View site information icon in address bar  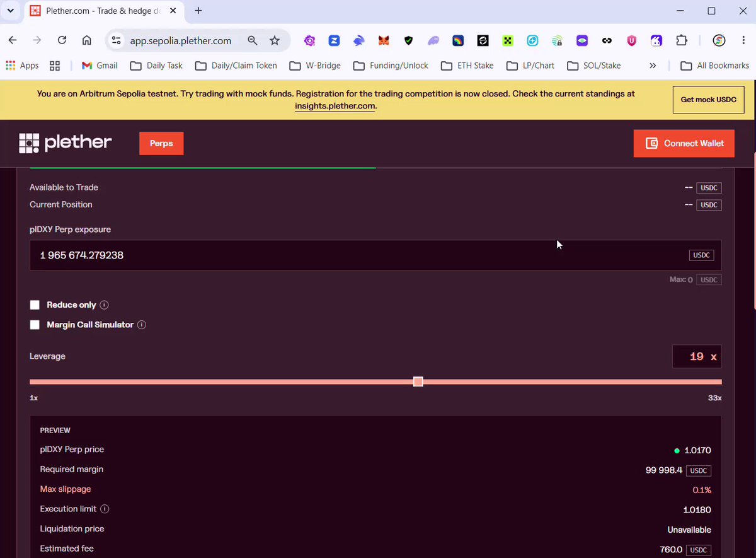(x=116, y=40)
